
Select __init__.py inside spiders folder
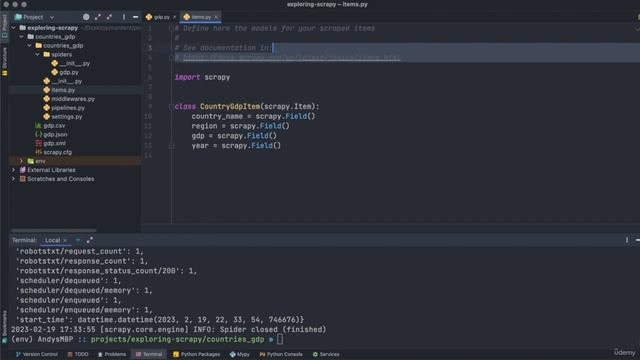pyautogui.click(x=75, y=63)
